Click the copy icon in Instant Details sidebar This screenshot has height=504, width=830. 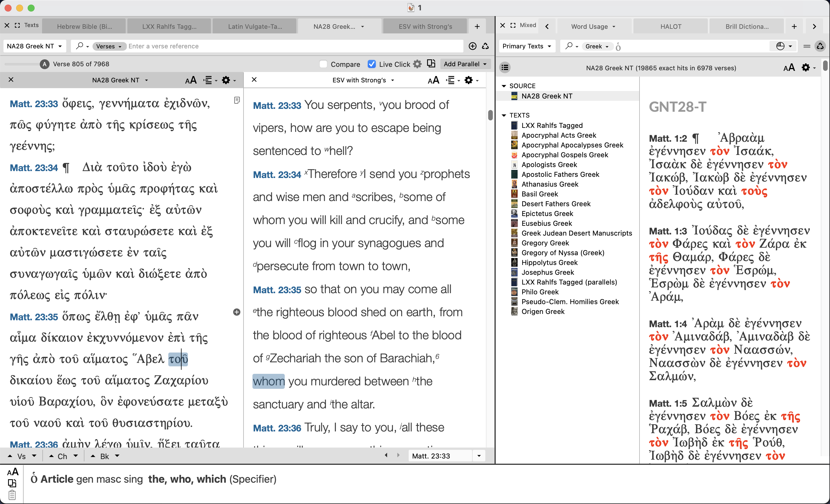pos(13,484)
